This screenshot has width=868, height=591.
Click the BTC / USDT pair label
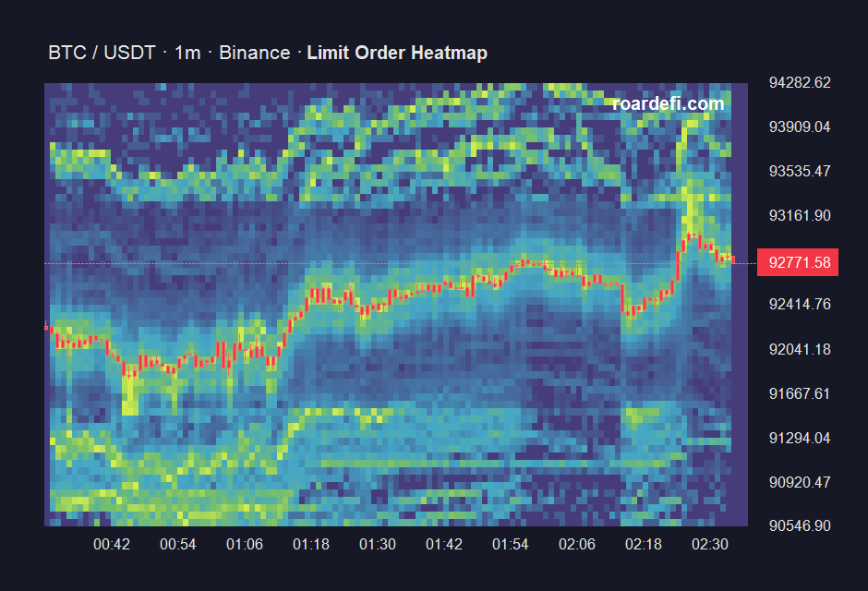pos(102,53)
